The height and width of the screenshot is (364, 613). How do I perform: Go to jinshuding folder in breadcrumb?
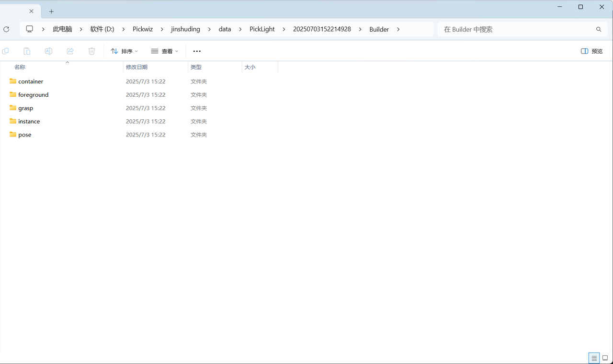[x=185, y=29]
